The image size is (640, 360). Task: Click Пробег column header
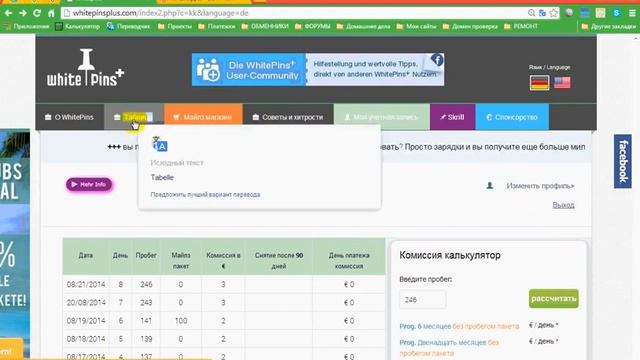tap(146, 256)
